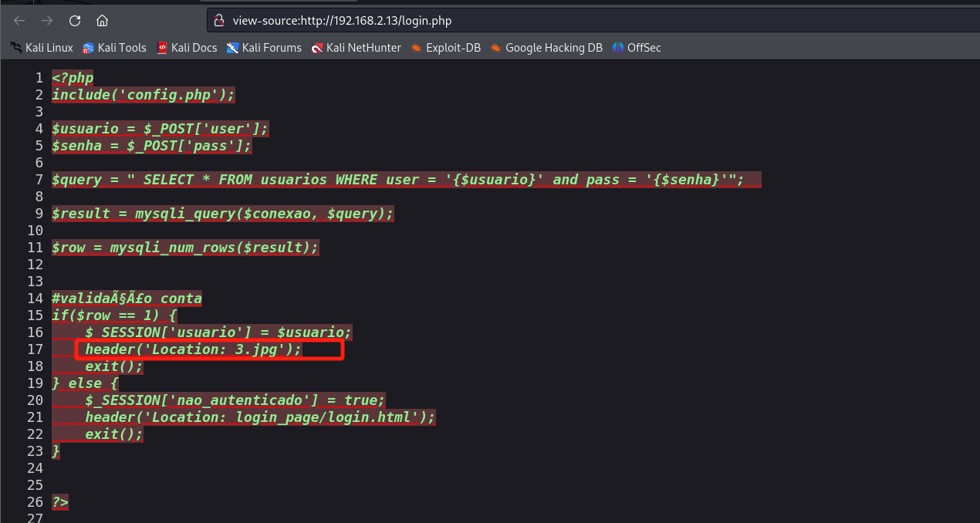The height and width of the screenshot is (523, 980).
Task: Click line number 17 in the source
Action: tap(35, 349)
